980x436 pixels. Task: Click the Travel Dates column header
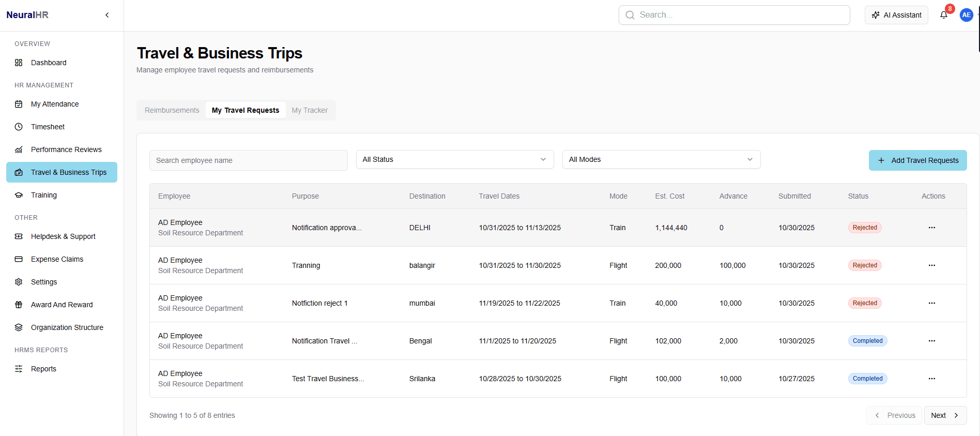[499, 196]
